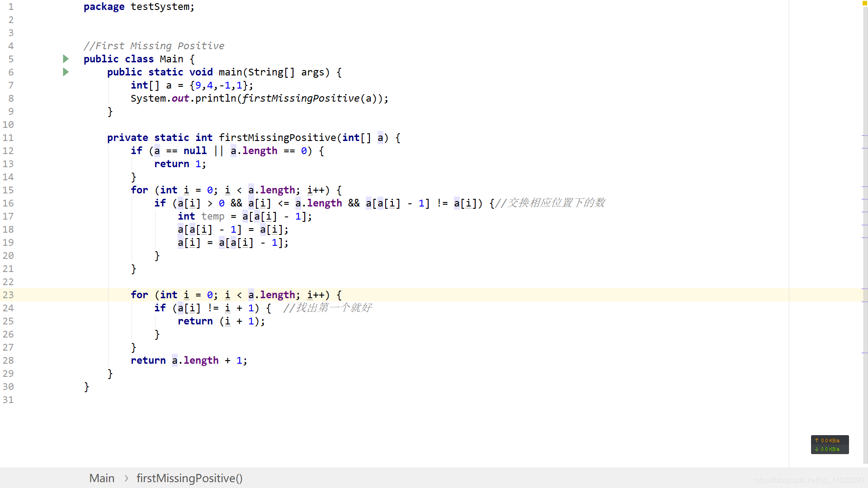Click the '//First Missing Positive' comment
Screen dimensions: 868x488
pyautogui.click(x=154, y=46)
